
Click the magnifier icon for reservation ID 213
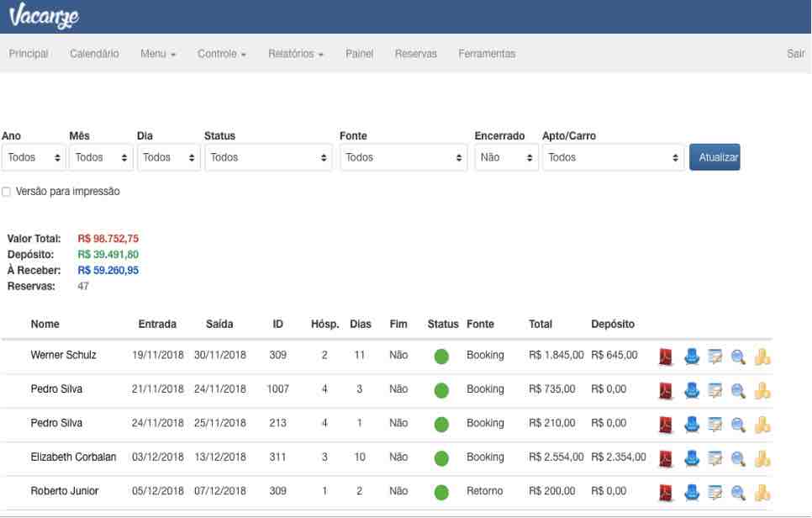738,425
